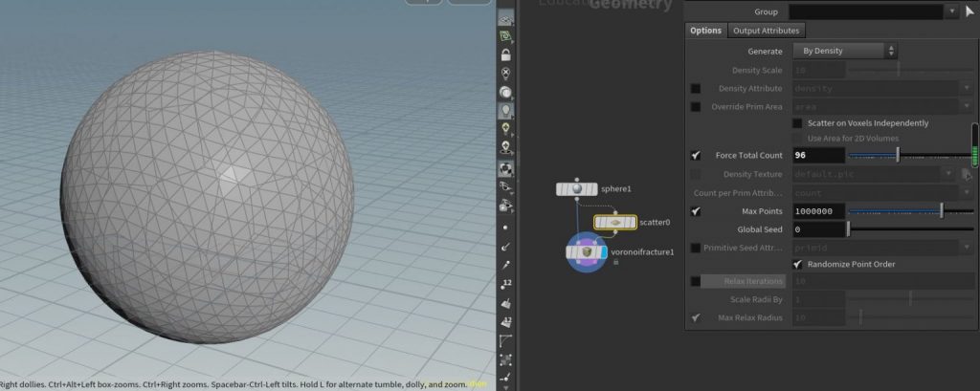980x391 pixels.
Task: Click the sphere1 node icon
Action: point(577,188)
